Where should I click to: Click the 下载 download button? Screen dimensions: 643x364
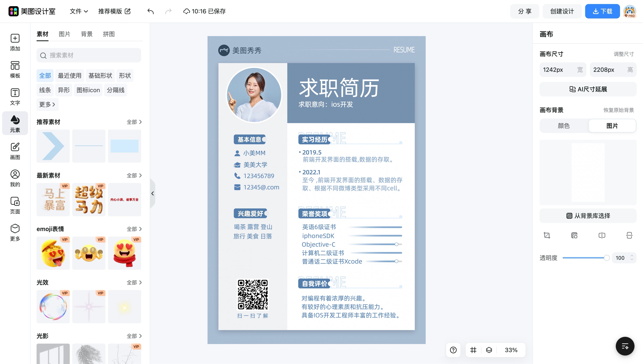(x=602, y=11)
